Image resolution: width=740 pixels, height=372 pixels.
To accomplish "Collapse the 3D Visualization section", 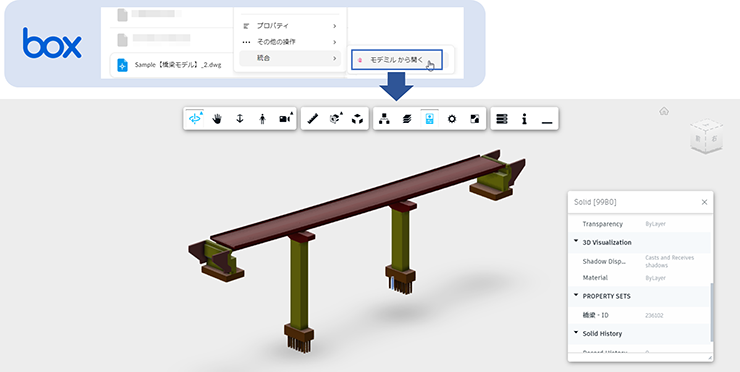I will tap(576, 241).
